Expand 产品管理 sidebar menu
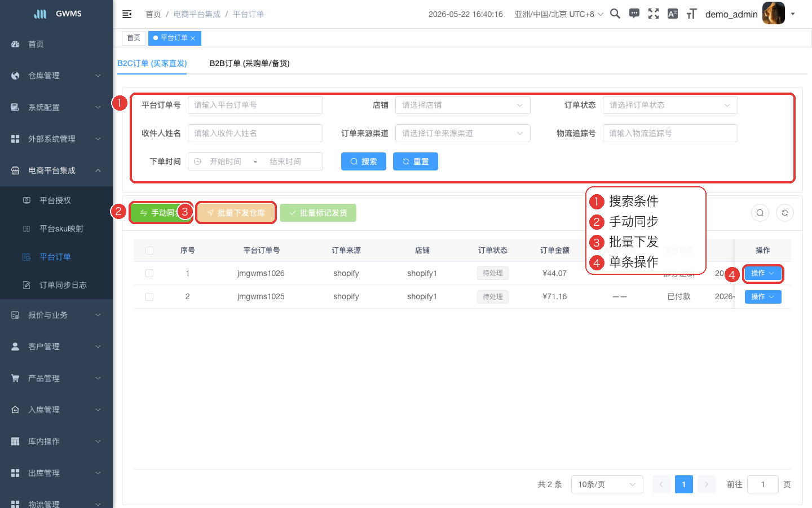The image size is (812, 508). point(56,378)
